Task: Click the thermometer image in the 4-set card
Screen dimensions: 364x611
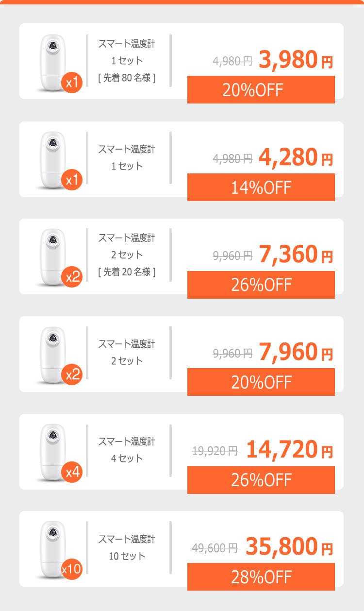Action: click(52, 452)
